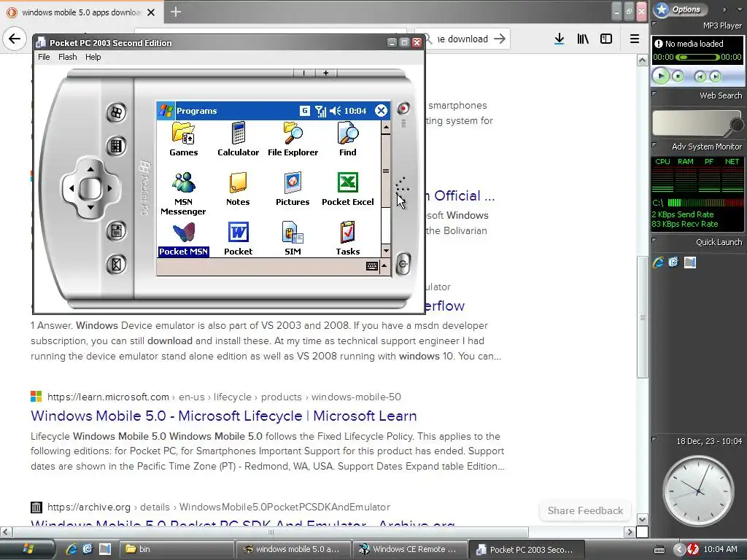Screen dimensions: 747x560
Task: Open Windows Mobile 5.0 Microsoft Lifecycle link
Action: (x=223, y=416)
